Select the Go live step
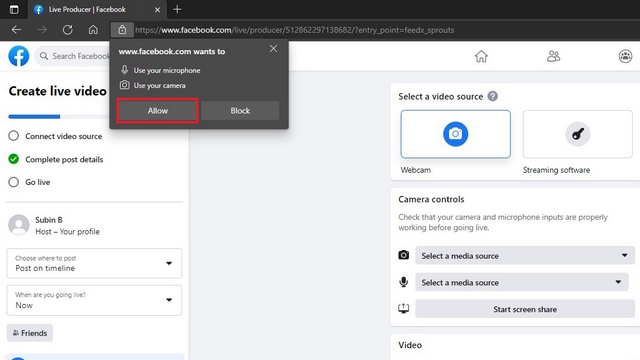This screenshot has height=360, width=640. click(x=29, y=182)
